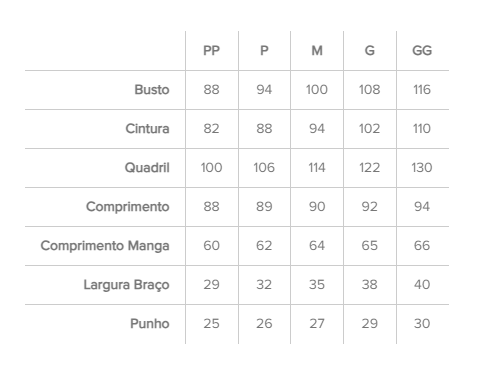The width and height of the screenshot is (487, 371).
Task: Click Comprimento Manga value 60
Action: [211, 246]
